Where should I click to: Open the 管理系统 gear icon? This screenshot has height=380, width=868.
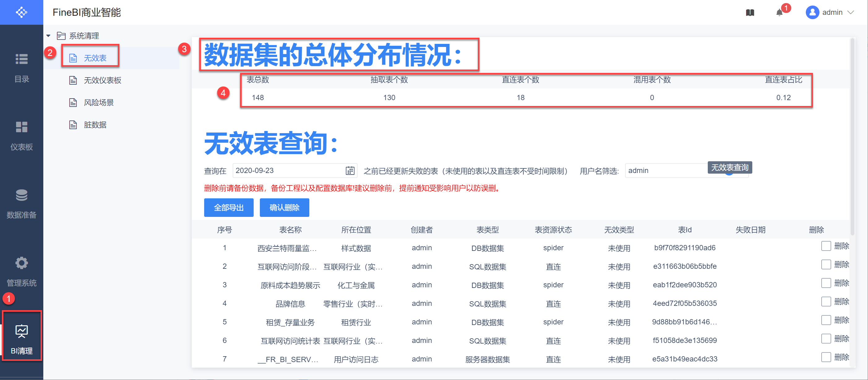tap(22, 263)
